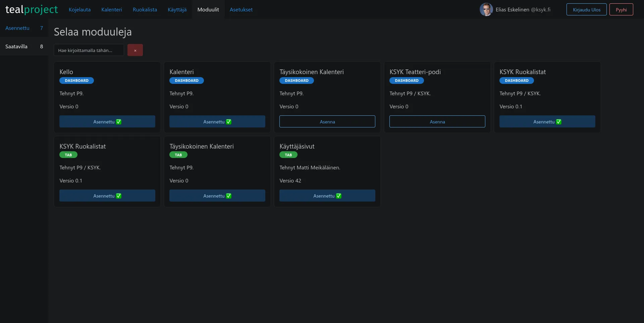Toggle installed state on Täysikokoinen Kalenteri tab module
Screen dimensions: 644x323
pyautogui.click(x=217, y=196)
